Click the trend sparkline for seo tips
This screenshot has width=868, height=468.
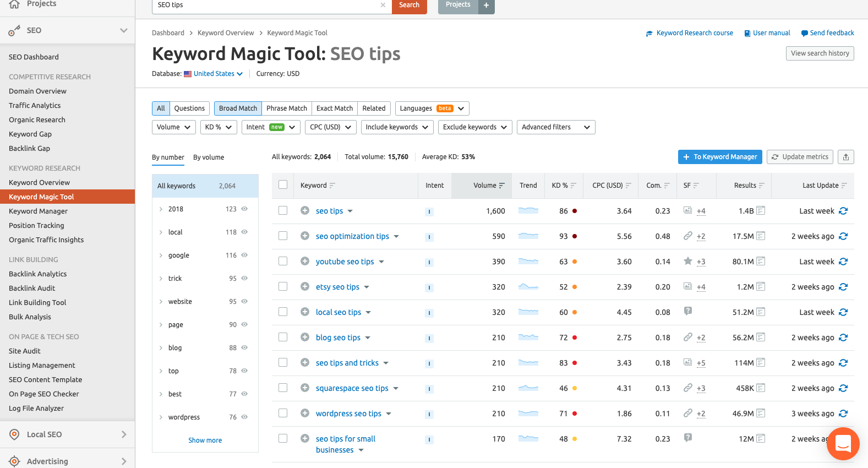coord(528,210)
